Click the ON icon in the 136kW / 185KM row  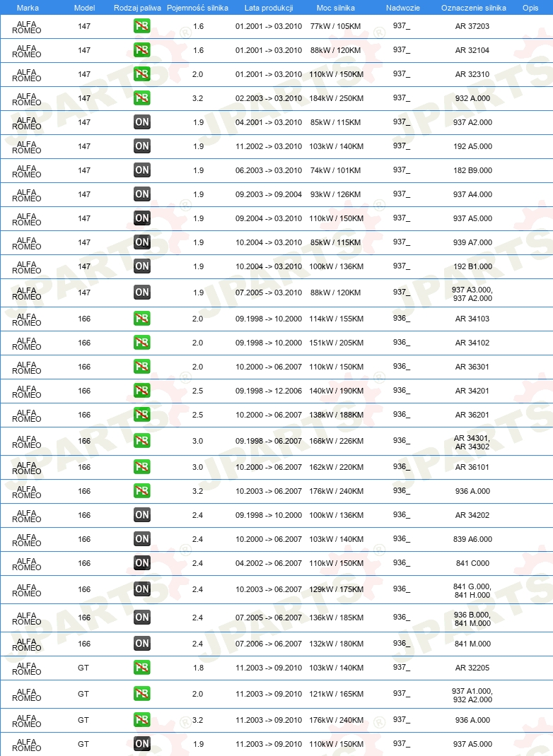tap(142, 618)
